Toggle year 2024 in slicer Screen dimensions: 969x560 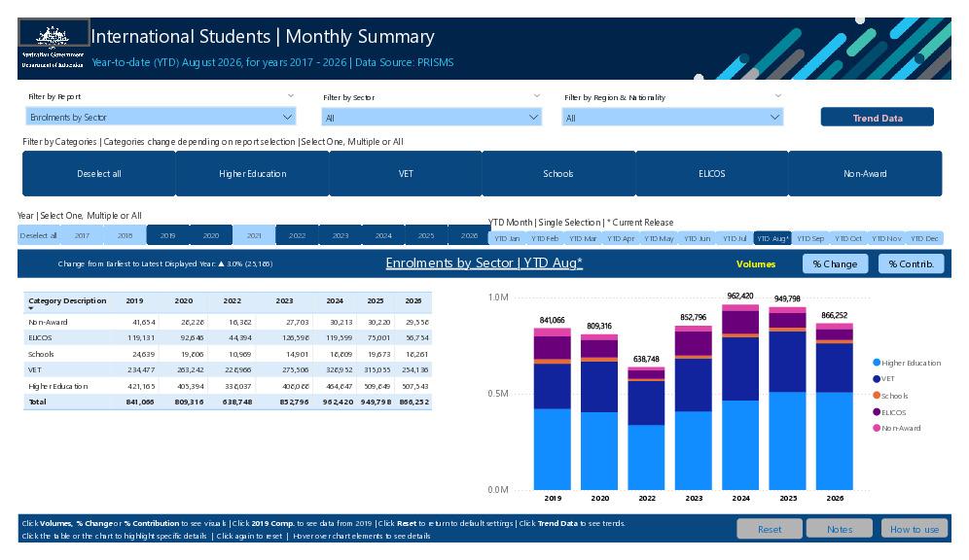(x=383, y=235)
